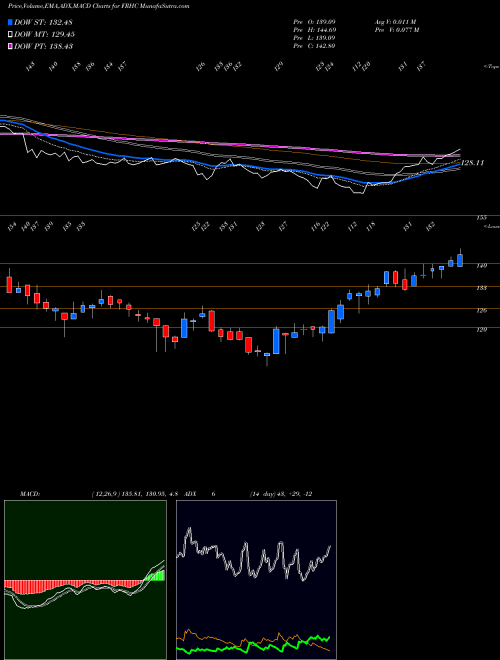Click the Pre C: 142.80 value
The width and height of the screenshot is (500, 660).
coord(314,46)
